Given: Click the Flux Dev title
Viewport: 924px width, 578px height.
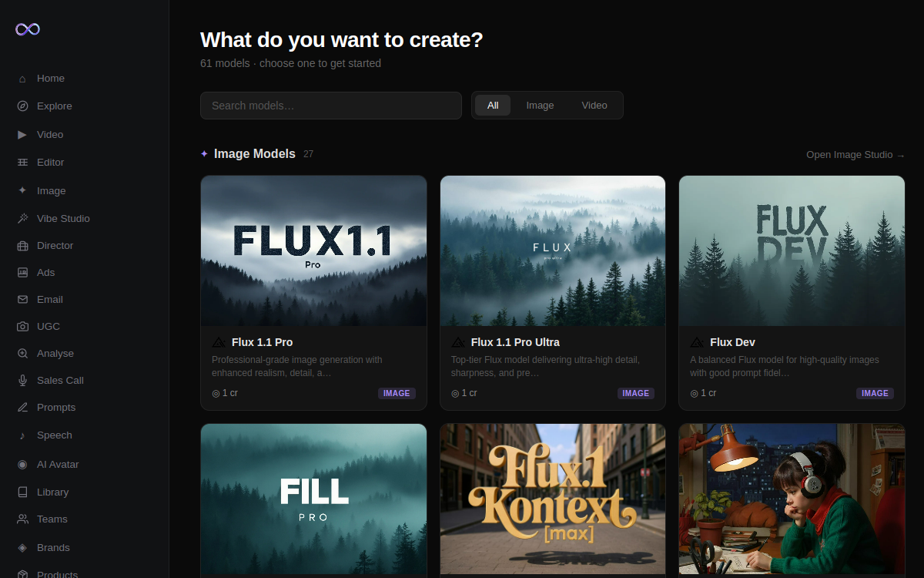Looking at the screenshot, I should point(732,342).
